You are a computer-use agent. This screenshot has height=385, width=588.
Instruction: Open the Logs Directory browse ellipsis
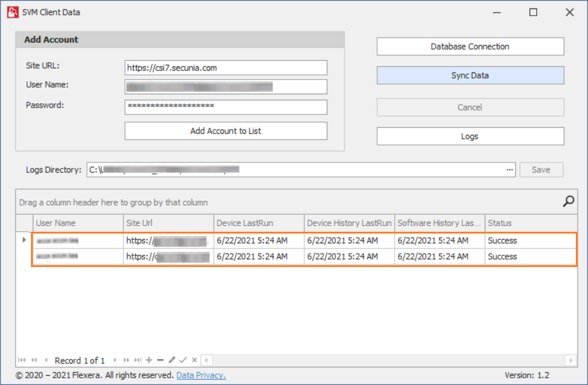(510, 170)
